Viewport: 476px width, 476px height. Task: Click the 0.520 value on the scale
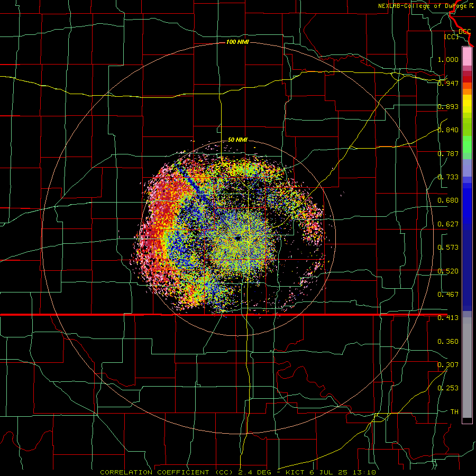(x=448, y=271)
